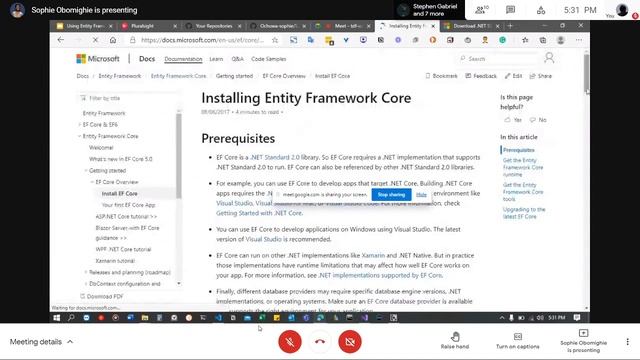
Task: Click browser back arrow
Action: click(61, 40)
